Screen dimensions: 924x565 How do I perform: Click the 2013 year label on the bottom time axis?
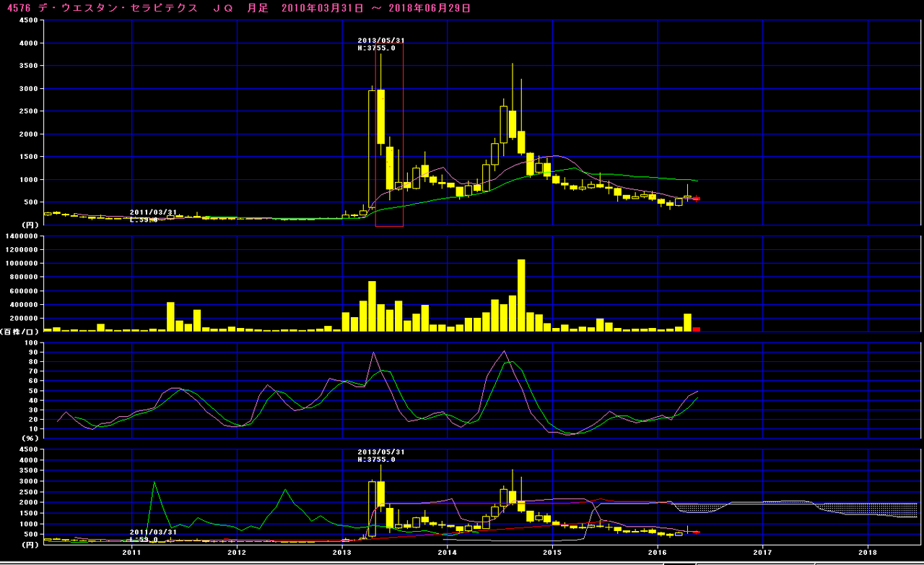tap(342, 552)
